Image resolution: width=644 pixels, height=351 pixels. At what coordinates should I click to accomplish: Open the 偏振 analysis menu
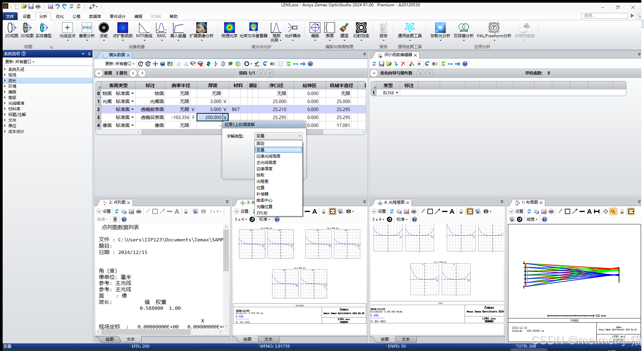click(x=315, y=32)
